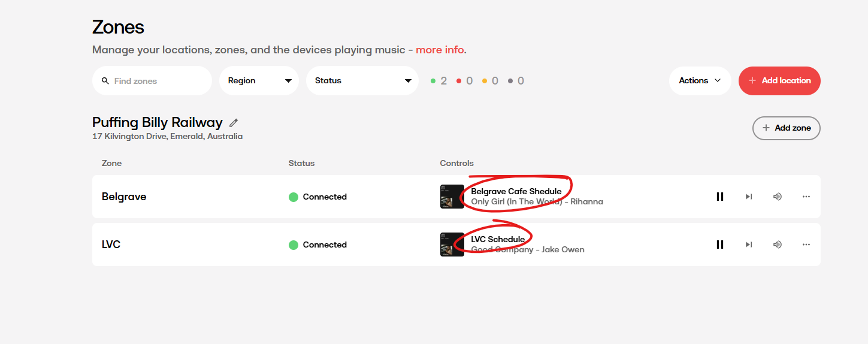Viewport: 868px width, 344px height.
Task: Expand the Status filter dropdown
Action: click(x=362, y=81)
